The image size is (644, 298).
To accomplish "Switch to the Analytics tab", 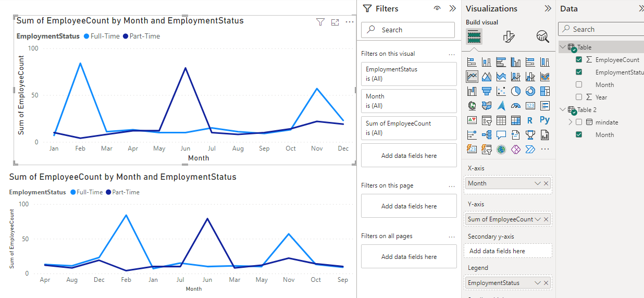I will pyautogui.click(x=543, y=36).
